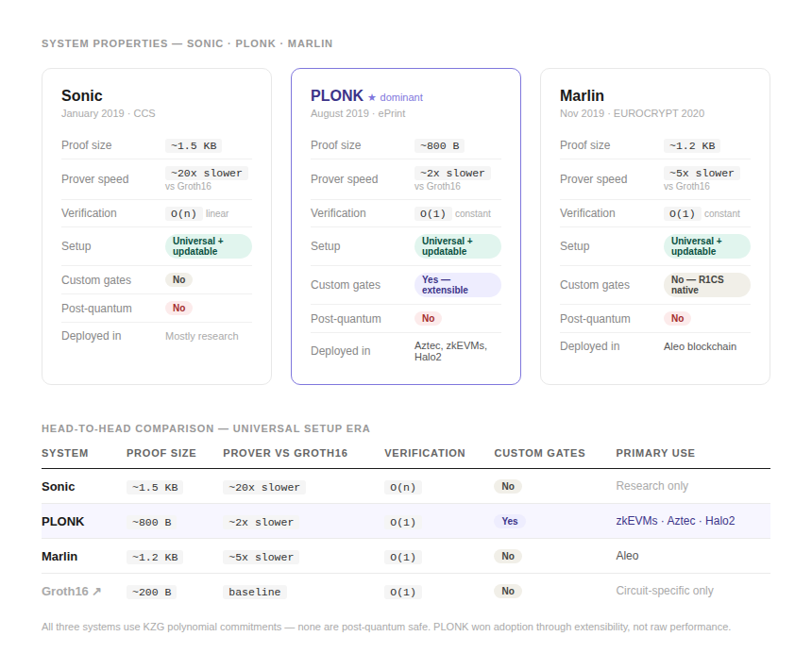Click PLONK's 'Universal + updatable' setup badge
Screen dimensions: 812x670
click(457, 246)
